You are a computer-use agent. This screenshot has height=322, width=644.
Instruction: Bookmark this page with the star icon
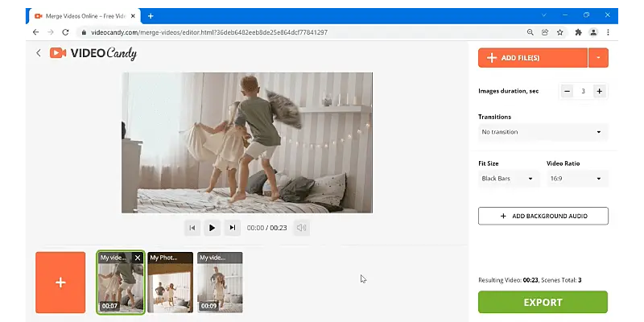point(559,32)
